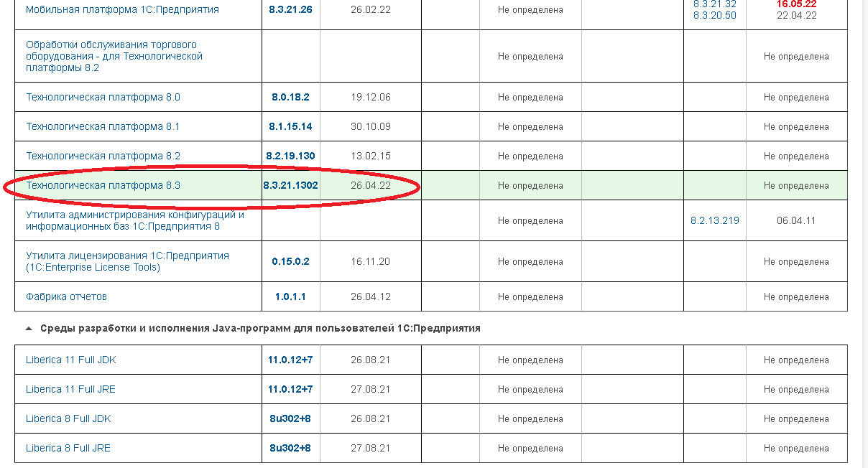The height and width of the screenshot is (468, 868).
Task: Click date 06.04.11 in Утилита администрирования row
Action: pyautogui.click(x=796, y=220)
